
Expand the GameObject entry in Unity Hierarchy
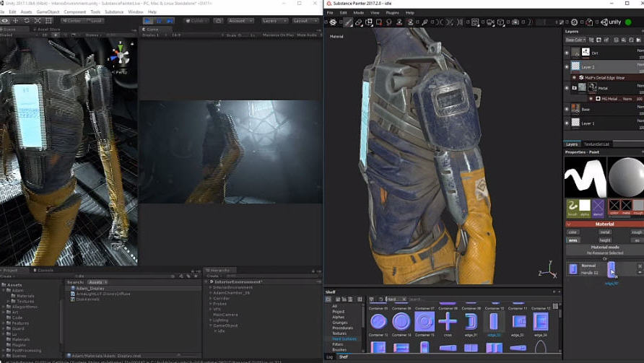point(211,325)
